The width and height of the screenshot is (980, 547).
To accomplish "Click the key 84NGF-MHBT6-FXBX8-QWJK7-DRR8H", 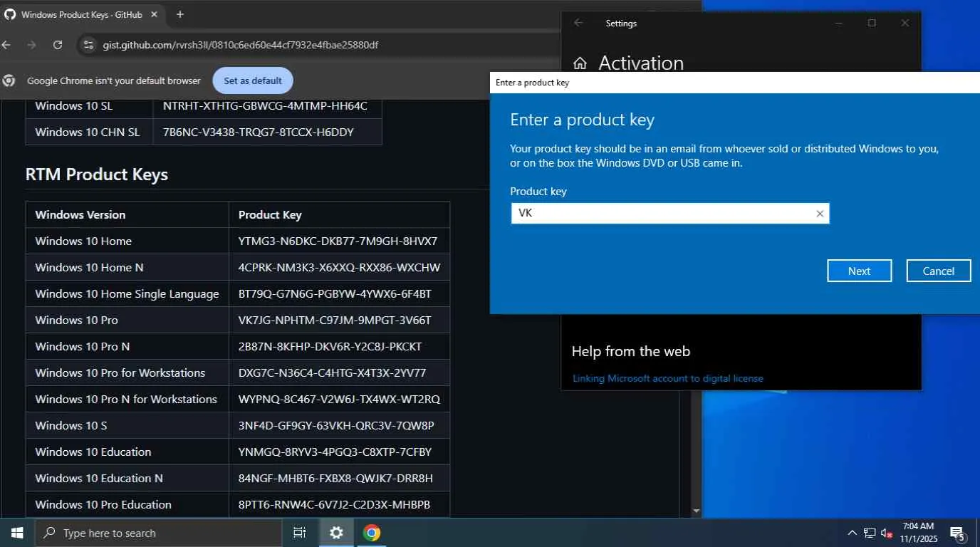I will [335, 478].
